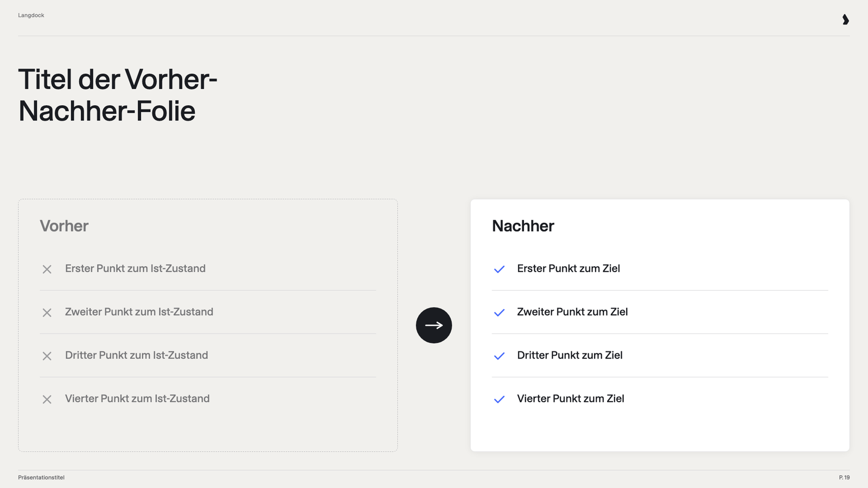Select the Nachher heading text
The width and height of the screenshot is (868, 488).
523,226
